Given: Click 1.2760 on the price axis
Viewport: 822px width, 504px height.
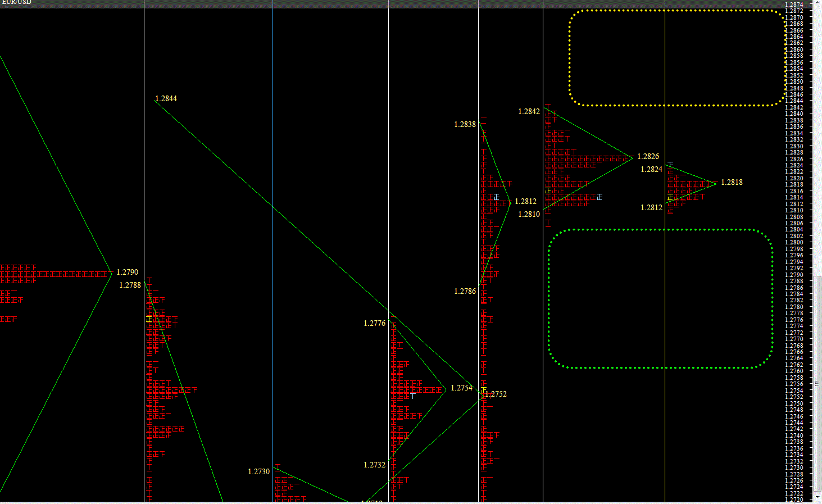Looking at the screenshot, I should [794, 371].
